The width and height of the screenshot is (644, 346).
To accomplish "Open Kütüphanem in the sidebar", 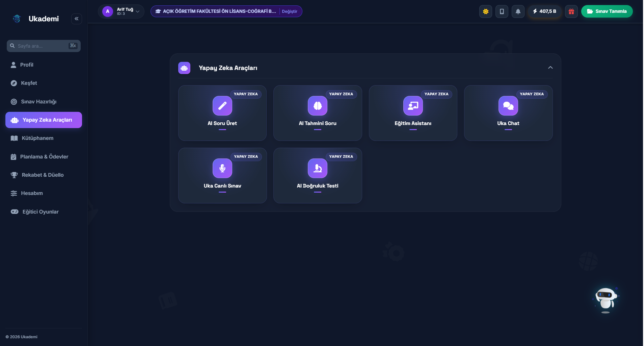I will pyautogui.click(x=44, y=138).
